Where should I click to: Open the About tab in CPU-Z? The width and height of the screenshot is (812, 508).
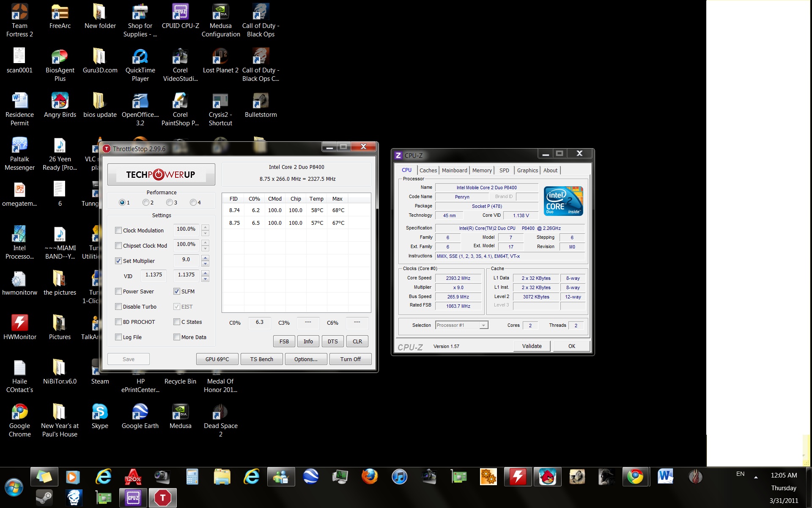click(550, 170)
